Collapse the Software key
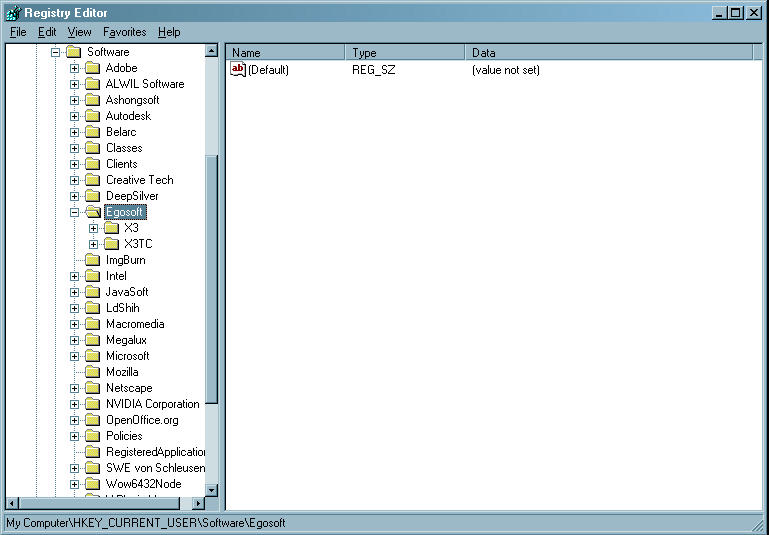Screen dimensions: 769x535 point(55,52)
